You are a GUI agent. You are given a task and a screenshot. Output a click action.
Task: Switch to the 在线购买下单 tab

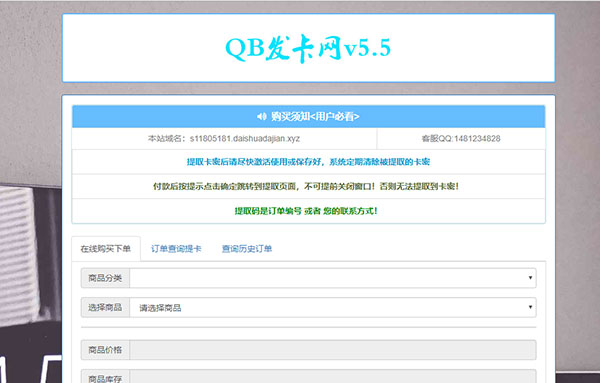click(106, 249)
